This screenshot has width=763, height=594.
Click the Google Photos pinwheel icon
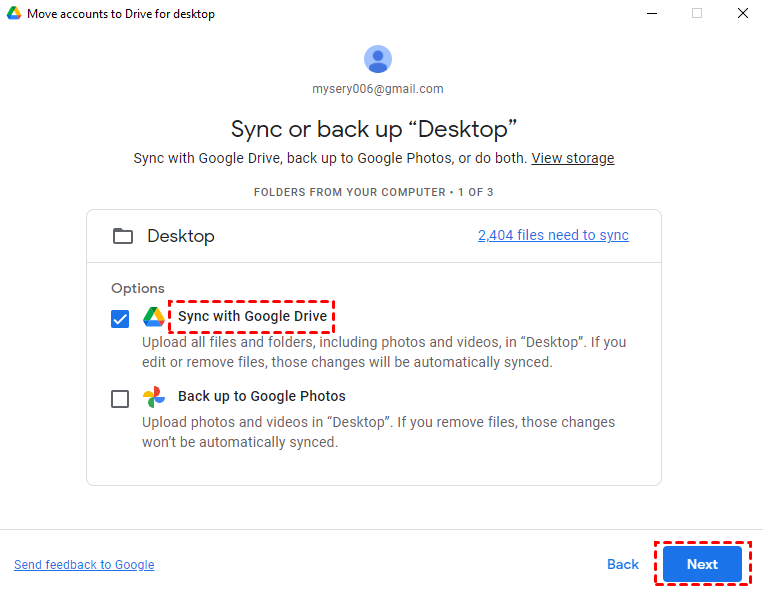[154, 397]
